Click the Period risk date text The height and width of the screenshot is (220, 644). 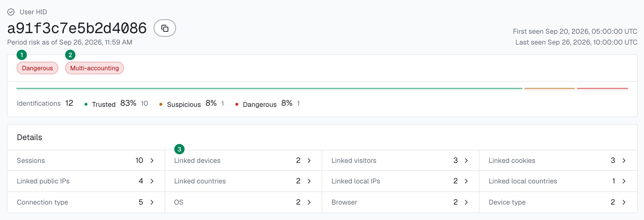pyautogui.click(x=70, y=42)
